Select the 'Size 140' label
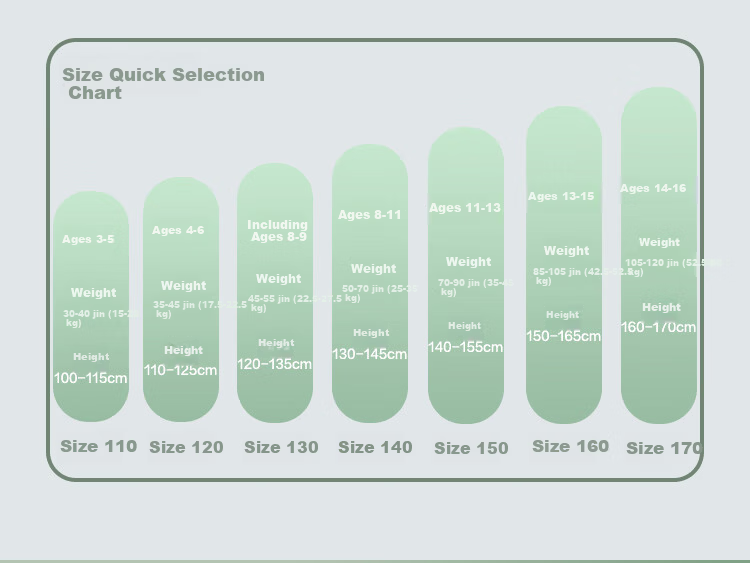 [x=375, y=447]
